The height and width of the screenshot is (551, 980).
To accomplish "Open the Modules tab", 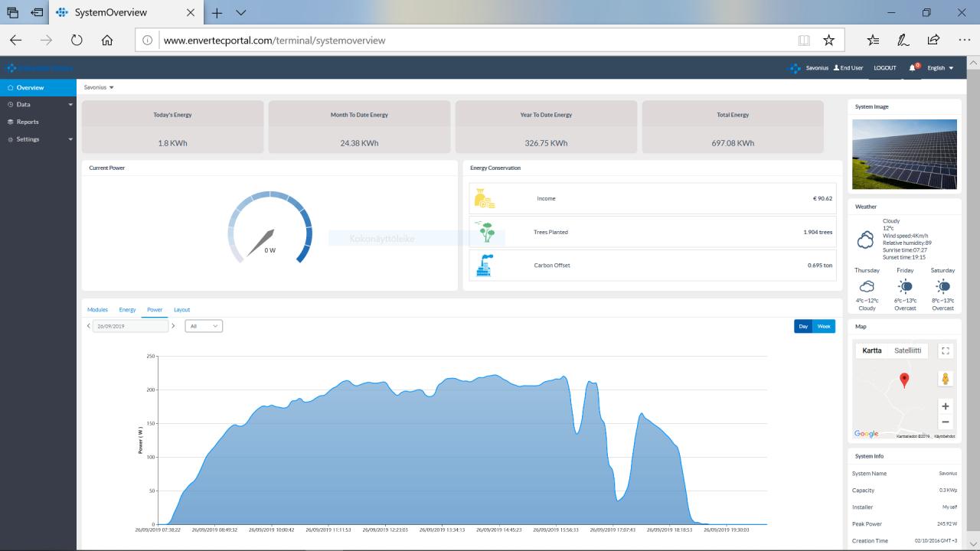I will pos(97,310).
